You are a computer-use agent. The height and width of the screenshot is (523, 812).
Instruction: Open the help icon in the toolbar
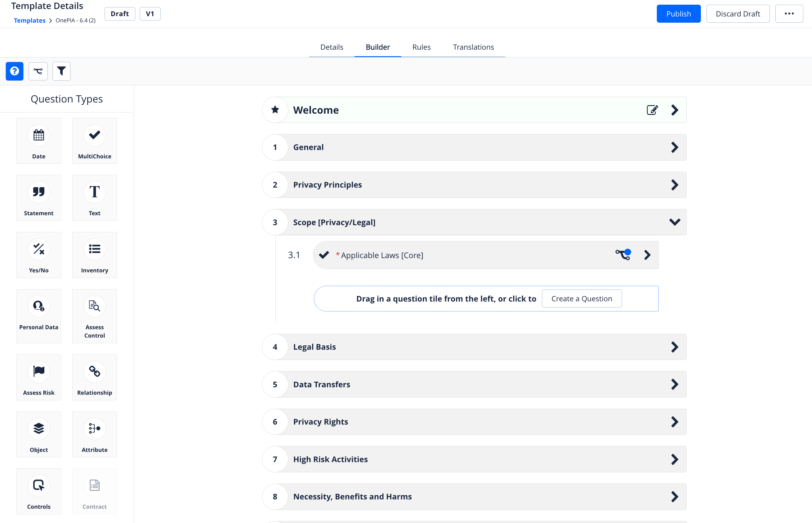[x=15, y=71]
